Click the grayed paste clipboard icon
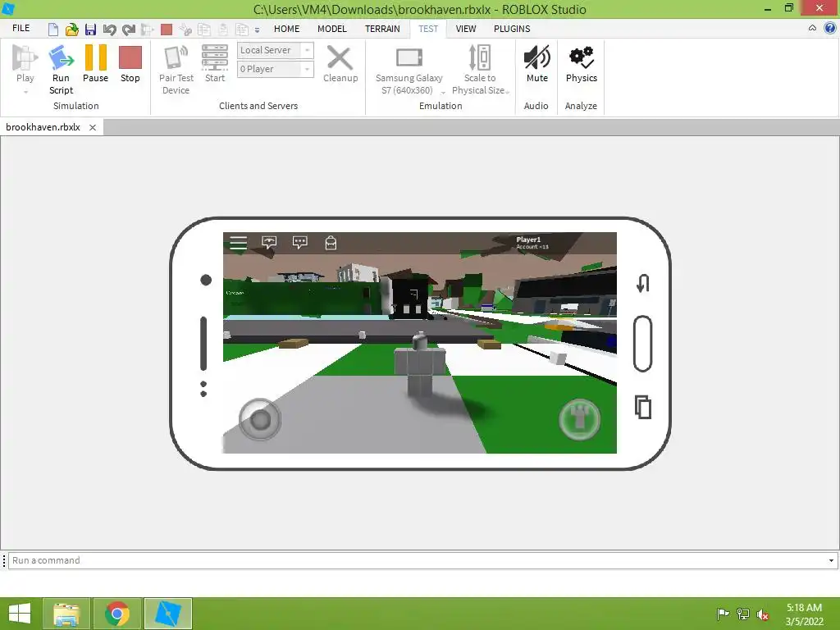This screenshot has width=840, height=630. click(223, 29)
